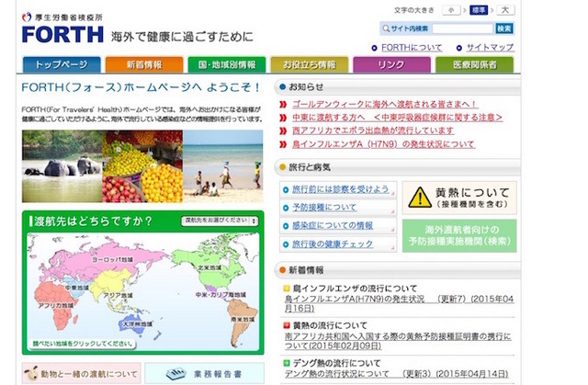The height and width of the screenshot is (385, 588).
Task: Open the サイトマップ link
Action: click(490, 48)
